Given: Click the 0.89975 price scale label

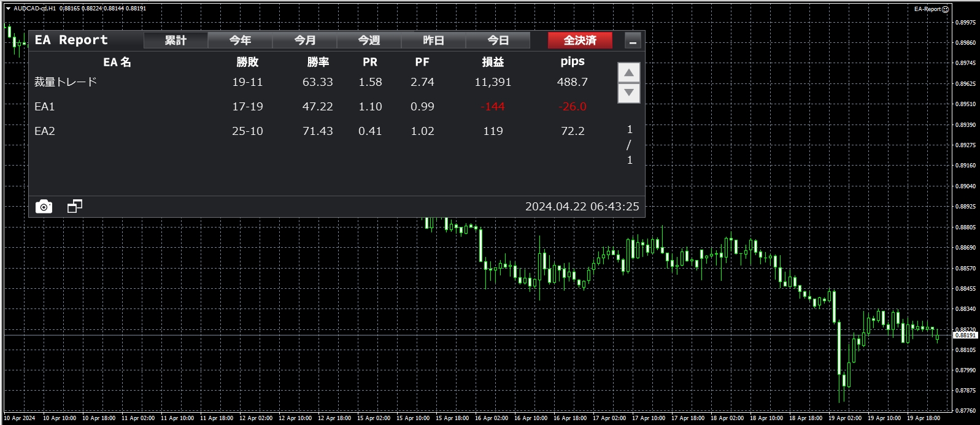Looking at the screenshot, I should 965,23.
